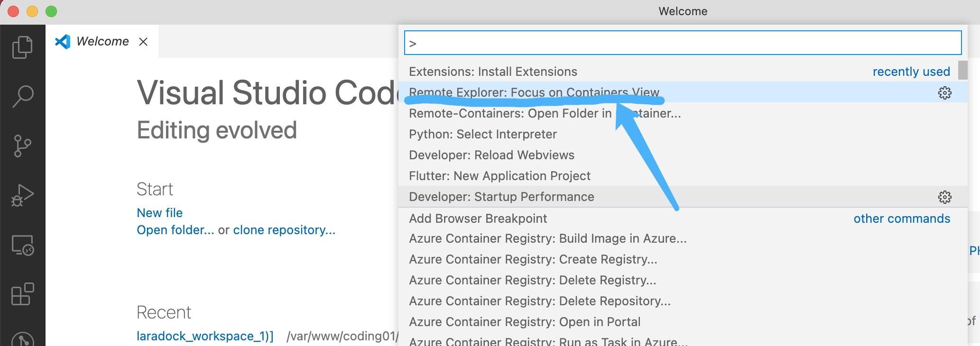Screen dimensions: 980x346
Task: Select Azure Container Registry: Delete Repository
Action: pos(683,301)
